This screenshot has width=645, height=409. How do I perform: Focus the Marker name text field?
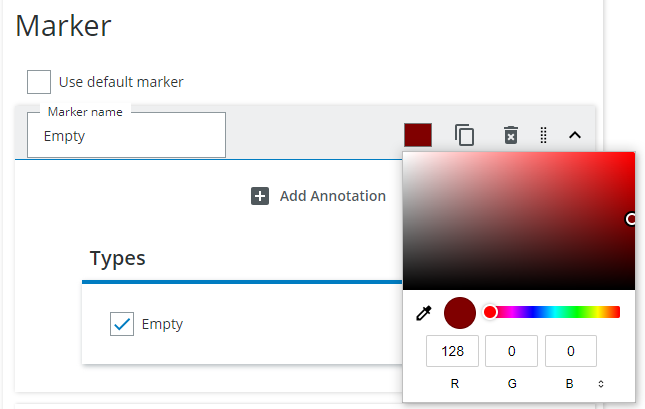pos(126,136)
